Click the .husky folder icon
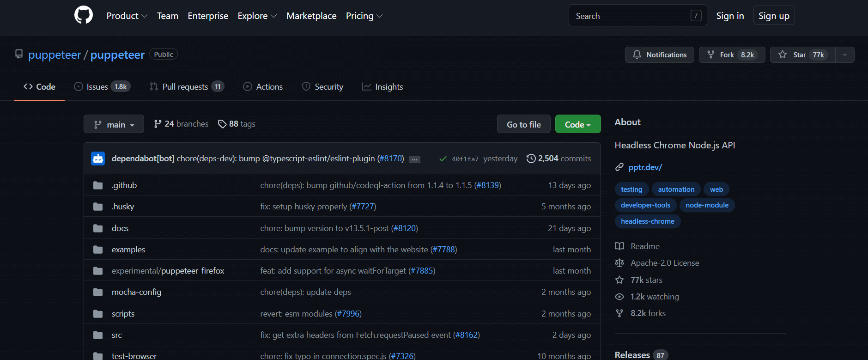 pyautogui.click(x=98, y=207)
